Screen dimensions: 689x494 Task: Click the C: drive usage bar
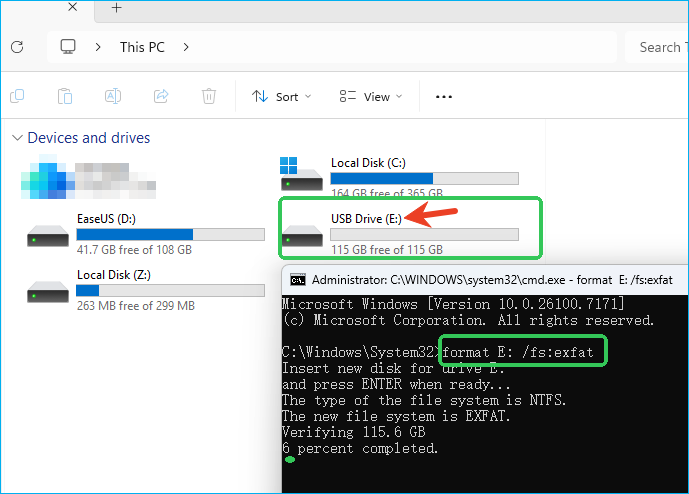(x=424, y=178)
